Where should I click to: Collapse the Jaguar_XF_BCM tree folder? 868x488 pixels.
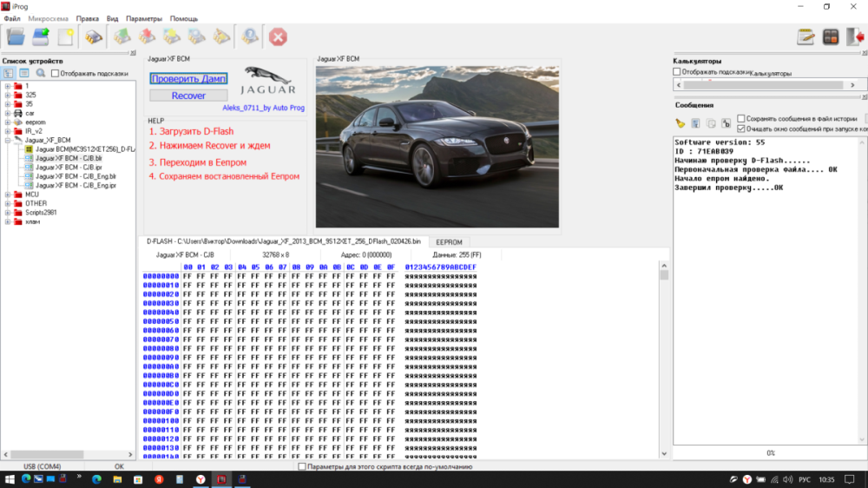point(8,140)
